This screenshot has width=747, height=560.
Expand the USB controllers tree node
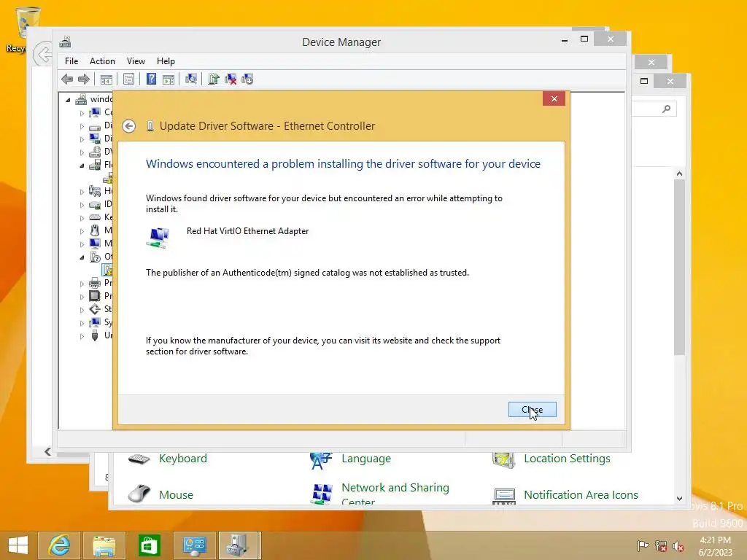(82, 336)
